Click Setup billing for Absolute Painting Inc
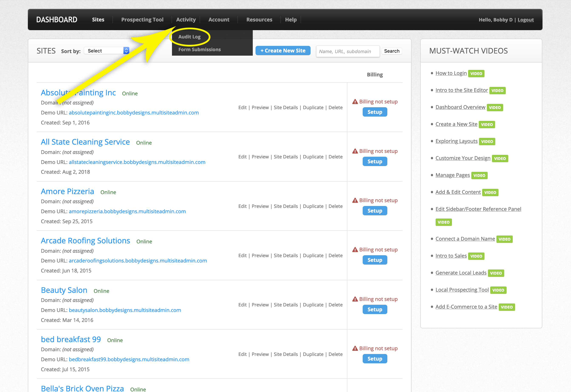The image size is (571, 392). tap(375, 112)
